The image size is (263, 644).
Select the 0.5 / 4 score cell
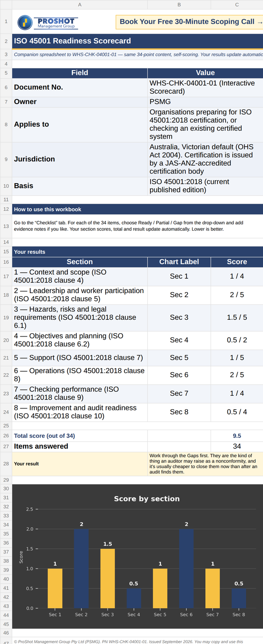237,412
